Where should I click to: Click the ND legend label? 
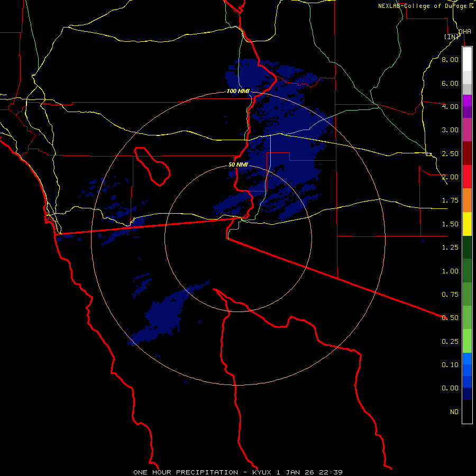tap(454, 412)
